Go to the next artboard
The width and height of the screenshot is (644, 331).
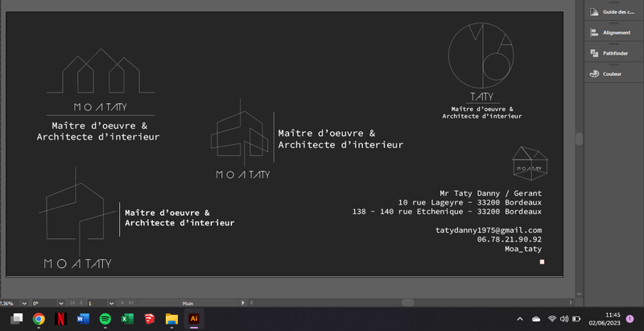coord(122,303)
